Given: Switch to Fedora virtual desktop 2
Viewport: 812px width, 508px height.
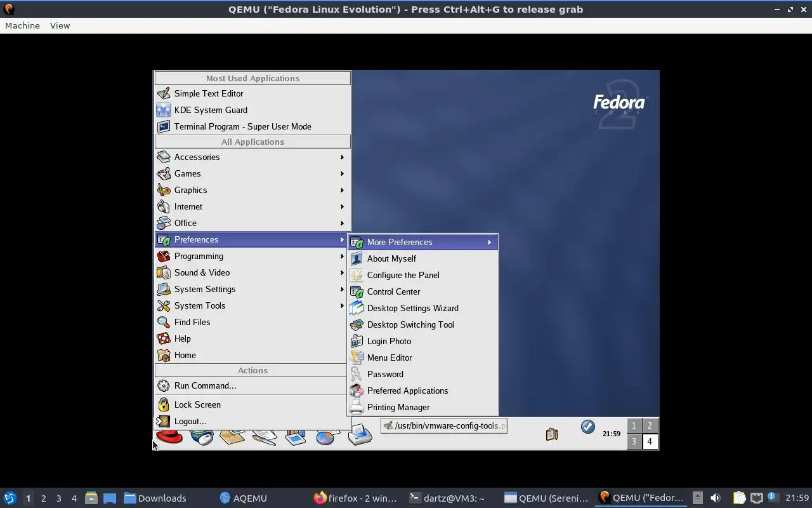Looking at the screenshot, I should [x=650, y=425].
